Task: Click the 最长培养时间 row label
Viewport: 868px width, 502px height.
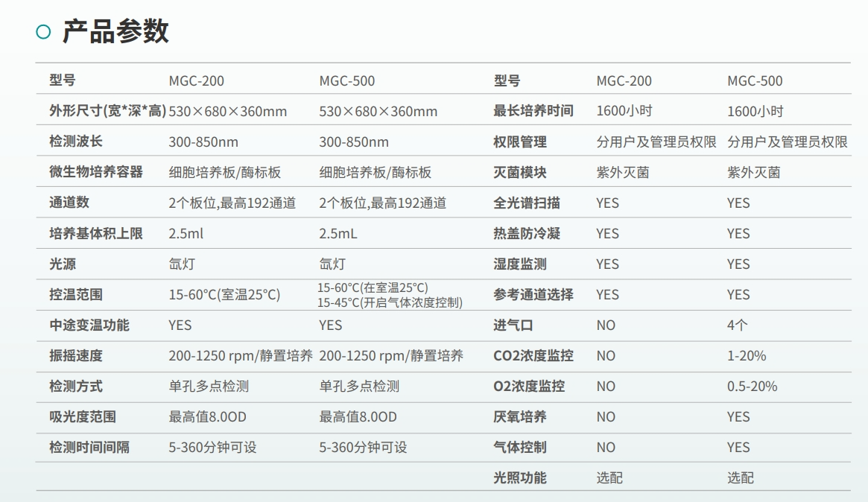Action: [x=533, y=111]
